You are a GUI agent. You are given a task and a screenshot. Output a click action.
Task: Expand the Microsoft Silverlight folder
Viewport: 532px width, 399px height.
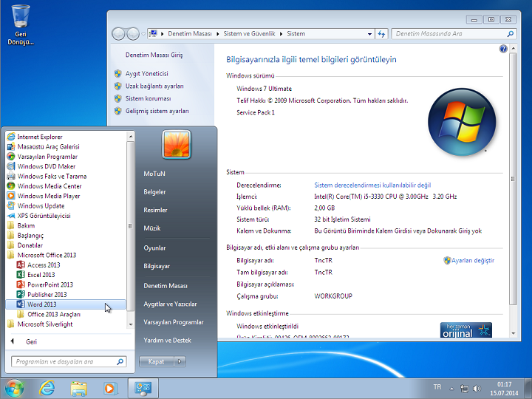(40, 324)
